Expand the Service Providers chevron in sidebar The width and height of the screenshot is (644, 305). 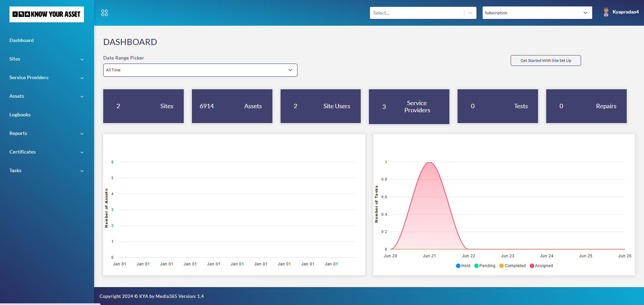click(x=82, y=78)
